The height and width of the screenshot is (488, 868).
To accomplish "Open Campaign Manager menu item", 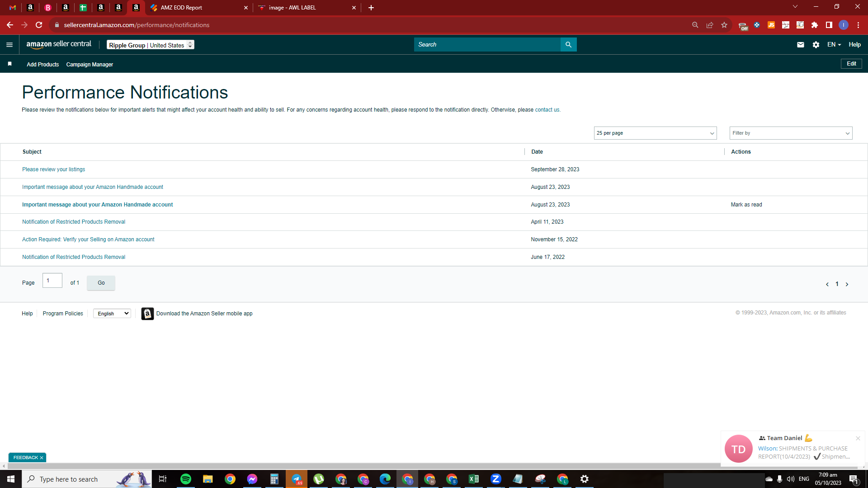I will tap(90, 65).
